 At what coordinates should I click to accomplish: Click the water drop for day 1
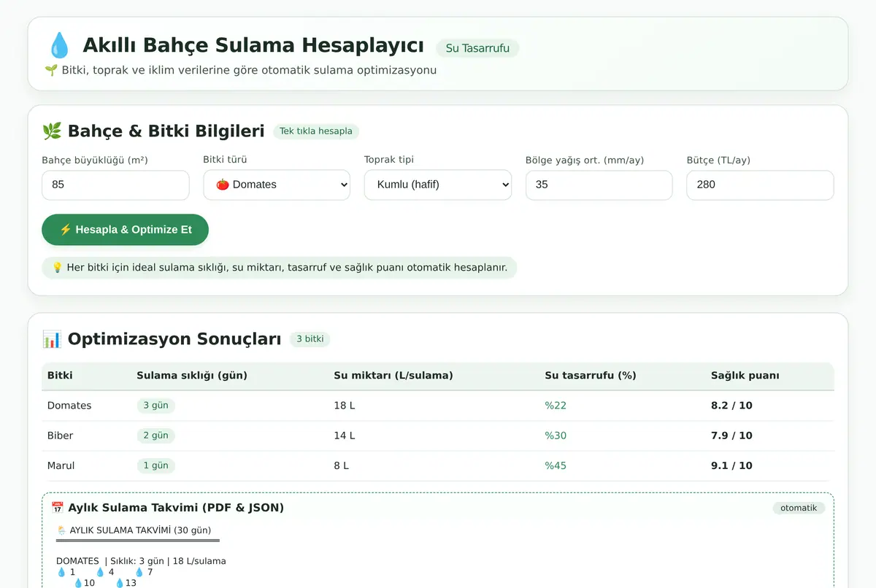pyautogui.click(x=61, y=572)
